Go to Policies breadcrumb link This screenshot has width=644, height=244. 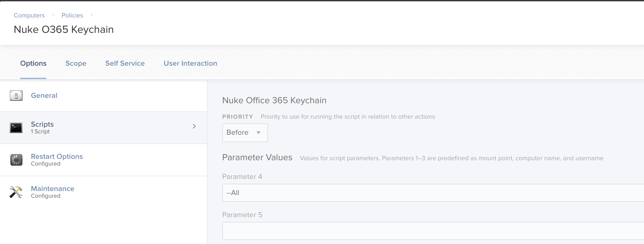tap(72, 15)
